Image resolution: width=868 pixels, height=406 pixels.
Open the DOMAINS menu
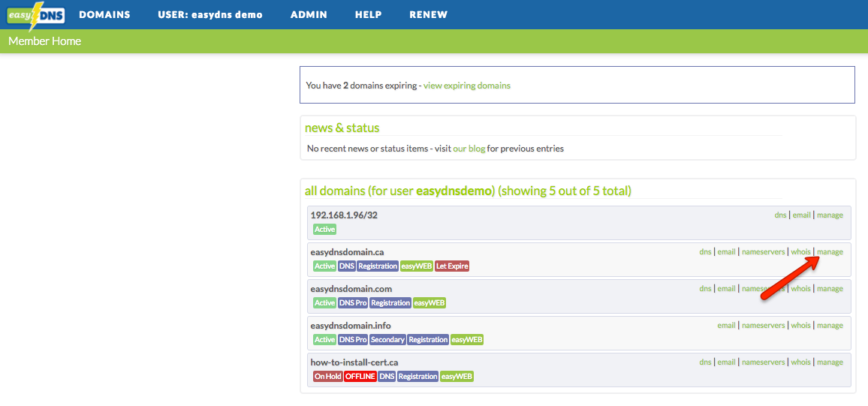click(x=104, y=15)
